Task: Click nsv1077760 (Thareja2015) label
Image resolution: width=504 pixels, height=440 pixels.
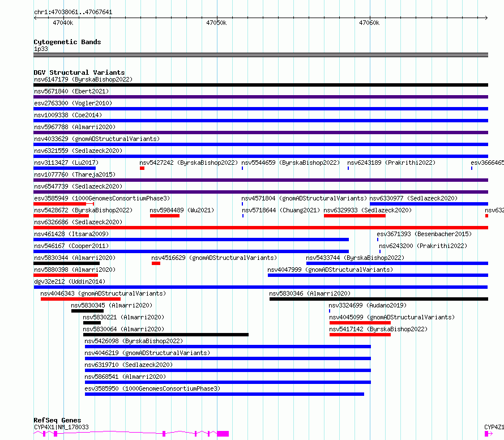Action: click(x=75, y=174)
